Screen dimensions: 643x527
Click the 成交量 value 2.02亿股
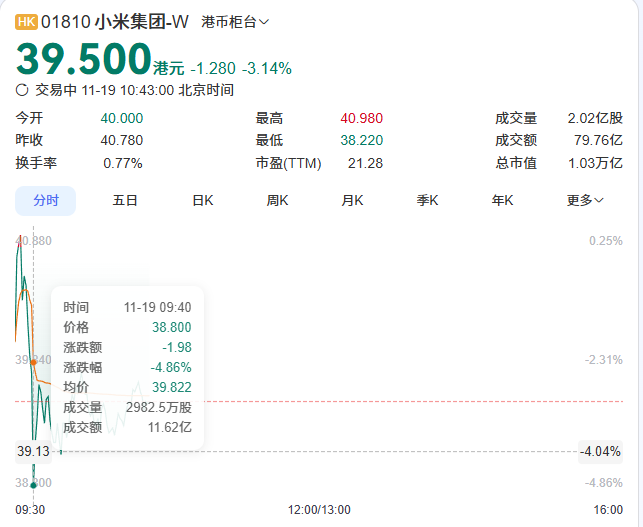[595, 119]
